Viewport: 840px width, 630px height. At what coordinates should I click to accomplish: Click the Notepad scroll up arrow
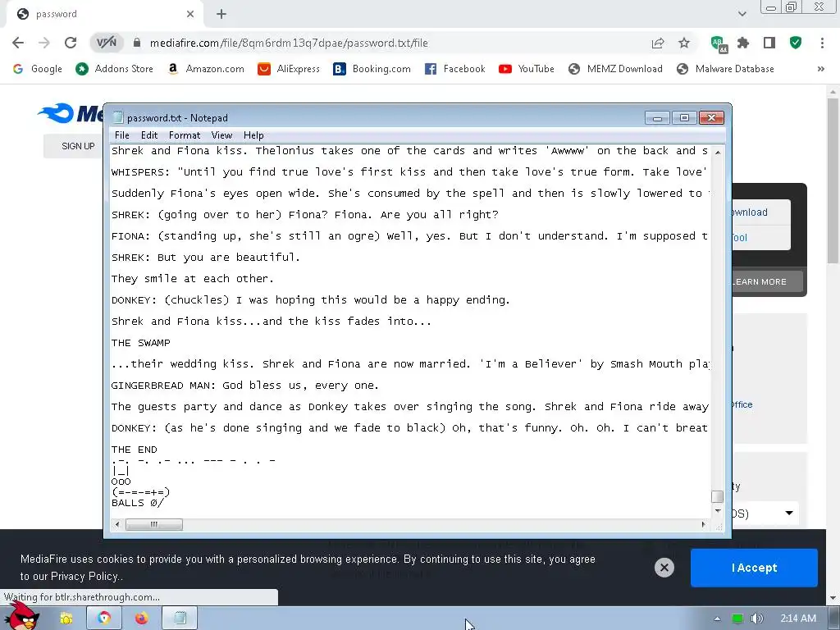[x=718, y=152]
